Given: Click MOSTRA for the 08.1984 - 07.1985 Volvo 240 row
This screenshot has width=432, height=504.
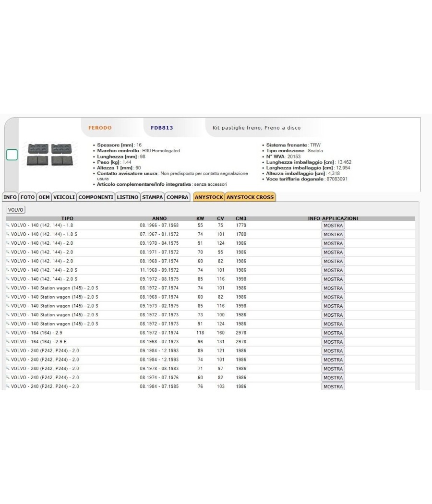Looking at the screenshot, I should pos(333,386).
